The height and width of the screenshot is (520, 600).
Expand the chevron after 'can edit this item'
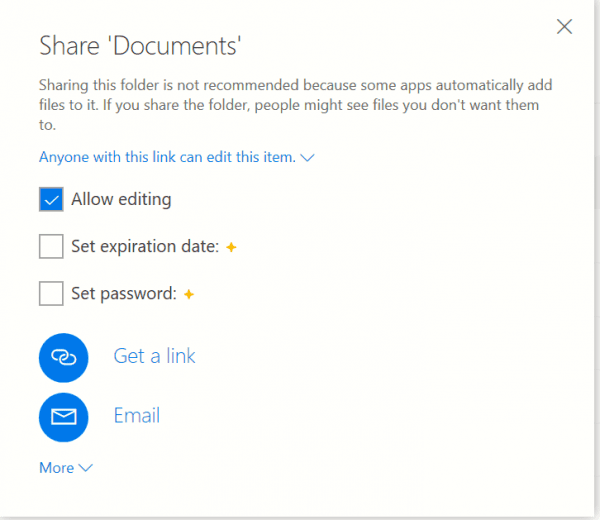308,158
